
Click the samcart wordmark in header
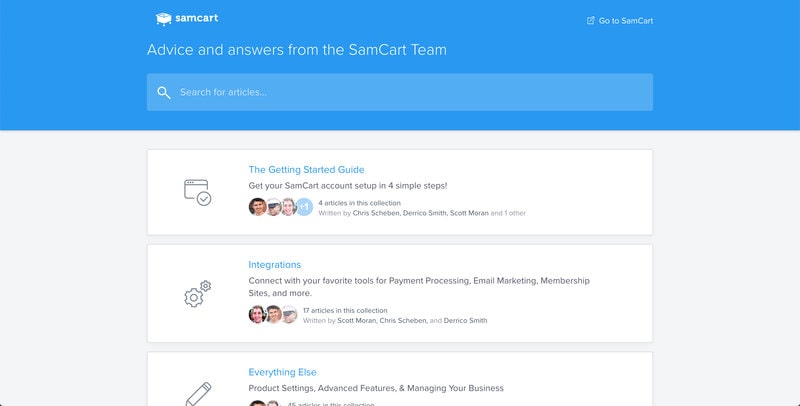pyautogui.click(x=196, y=18)
